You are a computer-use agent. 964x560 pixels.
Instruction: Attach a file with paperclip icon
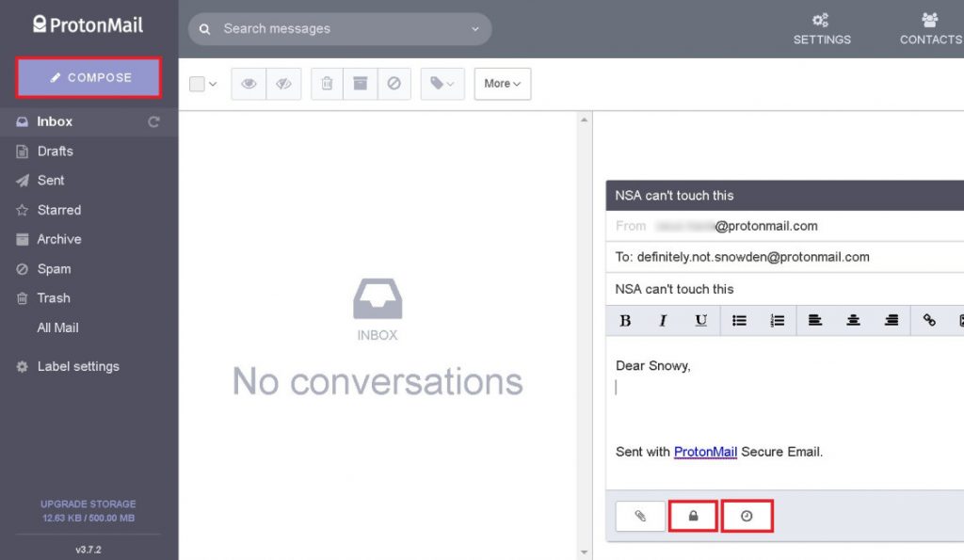[x=640, y=516]
